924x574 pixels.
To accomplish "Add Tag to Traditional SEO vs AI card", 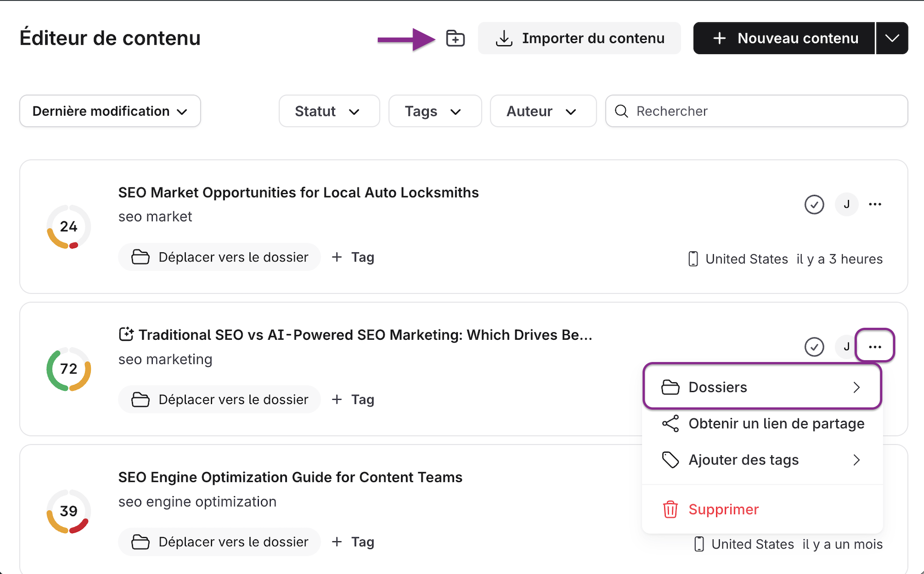I will (x=353, y=399).
